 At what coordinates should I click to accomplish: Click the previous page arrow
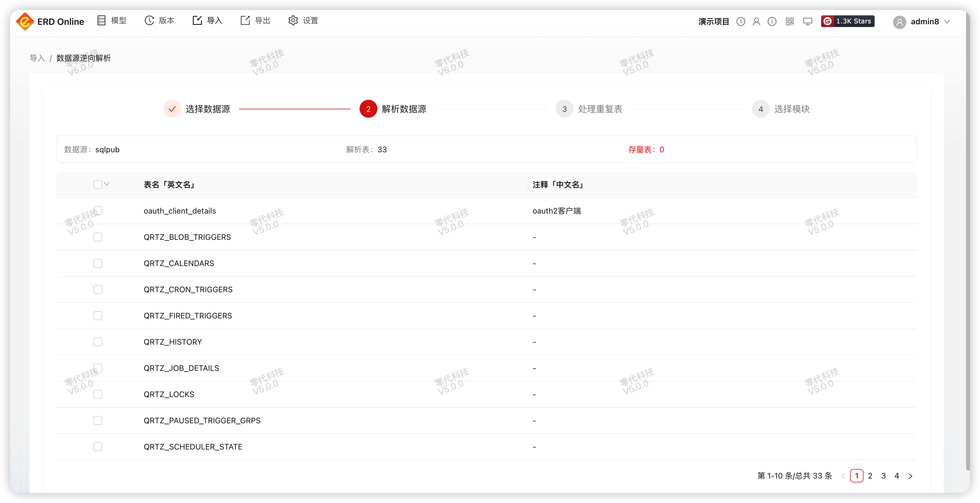[x=843, y=476]
